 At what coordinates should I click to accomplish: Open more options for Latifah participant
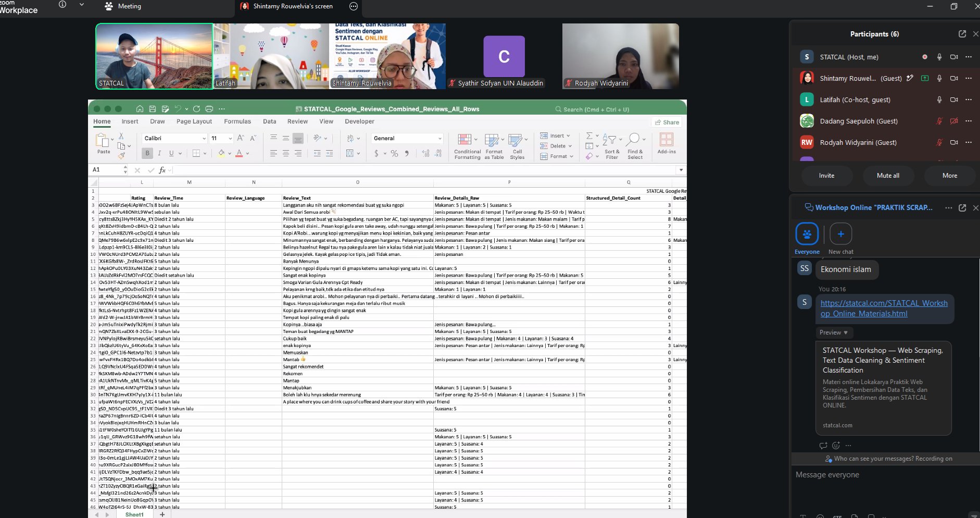tap(969, 100)
